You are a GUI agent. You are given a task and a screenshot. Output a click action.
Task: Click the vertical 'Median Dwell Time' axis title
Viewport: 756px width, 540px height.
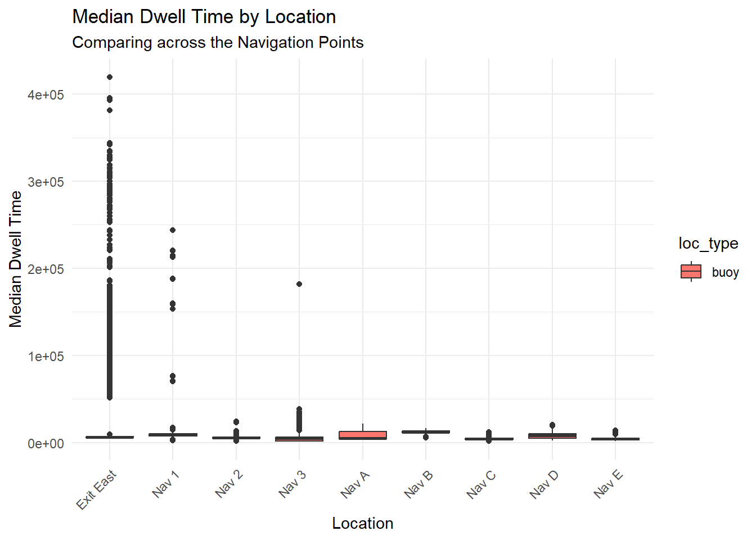(x=16, y=259)
